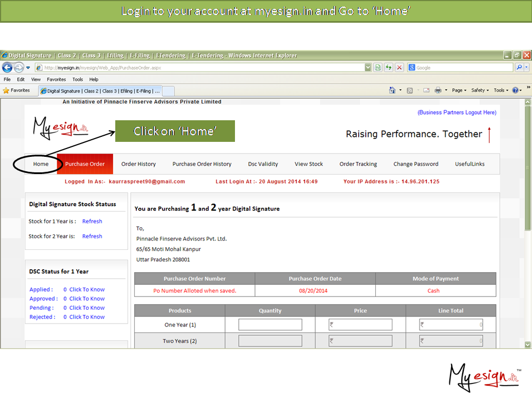Click the IE Home icon in command bar
Image resolution: width=532 pixels, height=399 pixels.
(x=392, y=90)
